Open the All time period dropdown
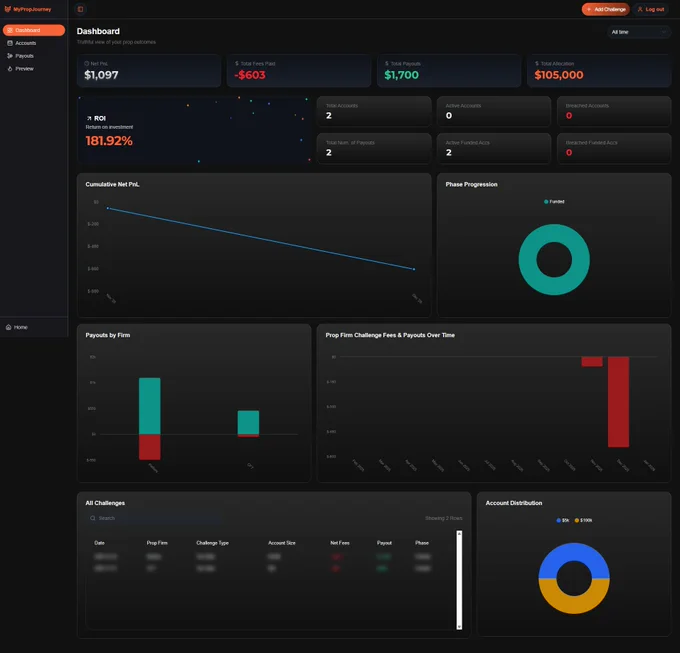Screen dimensions: 680x653 coord(638,32)
